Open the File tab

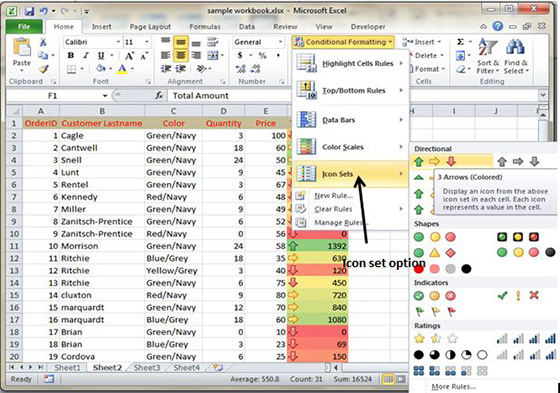click(x=24, y=26)
